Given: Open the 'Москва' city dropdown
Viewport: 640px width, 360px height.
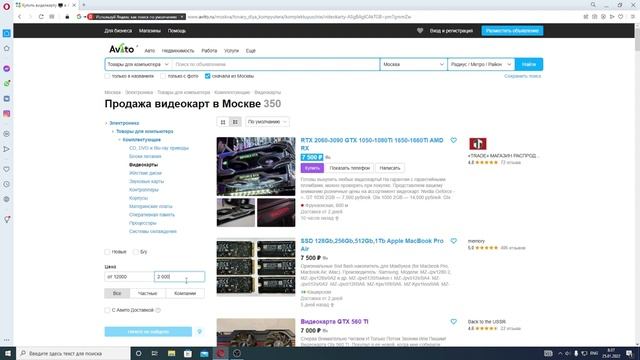Looking at the screenshot, I should (x=413, y=64).
